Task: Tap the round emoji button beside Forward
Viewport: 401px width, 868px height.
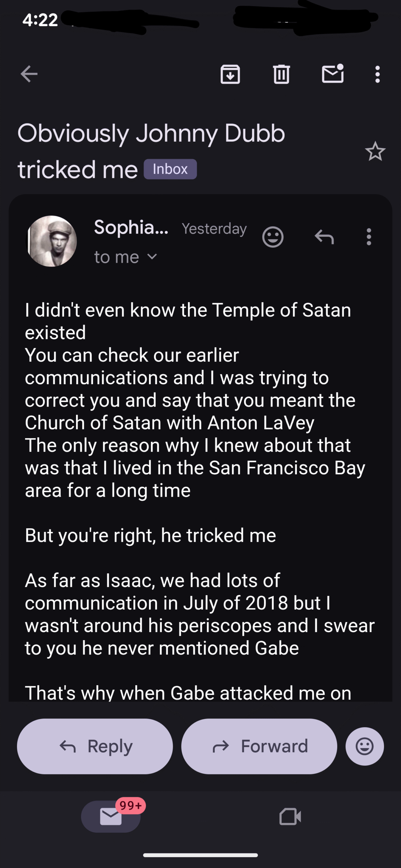Action: tap(364, 746)
